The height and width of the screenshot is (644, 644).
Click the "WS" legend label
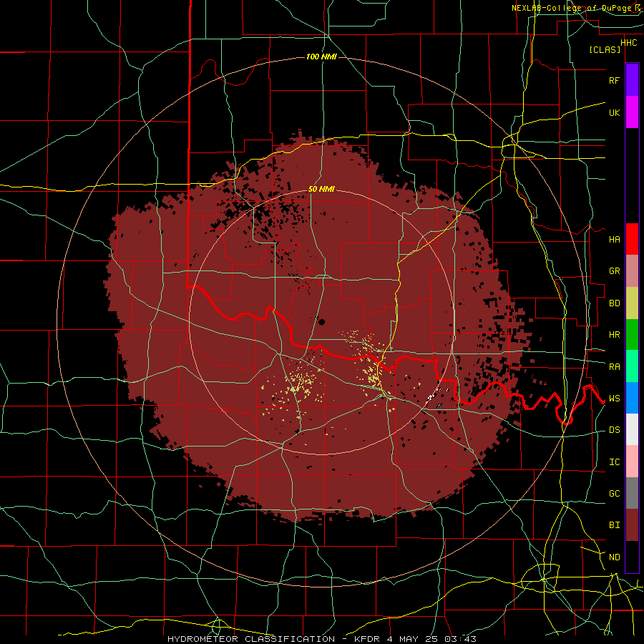(x=614, y=399)
